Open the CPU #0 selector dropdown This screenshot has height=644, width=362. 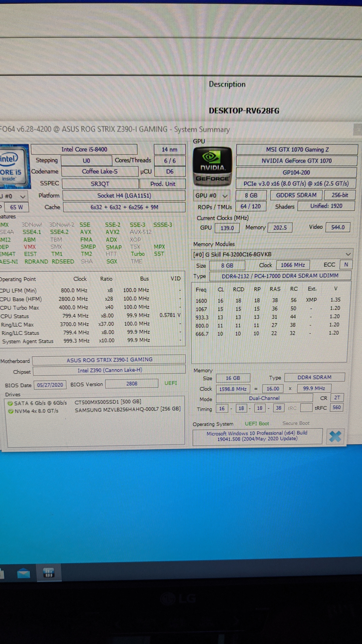click(14, 196)
